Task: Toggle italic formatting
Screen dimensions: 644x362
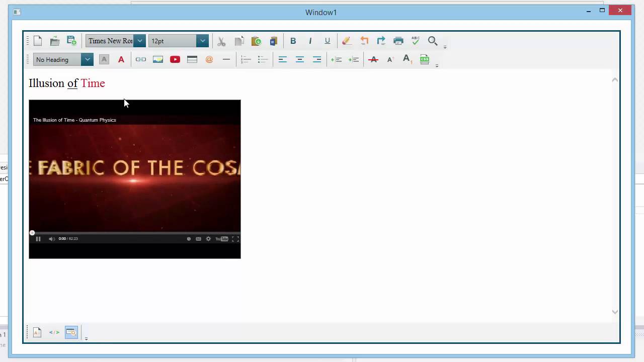Action: (x=310, y=41)
